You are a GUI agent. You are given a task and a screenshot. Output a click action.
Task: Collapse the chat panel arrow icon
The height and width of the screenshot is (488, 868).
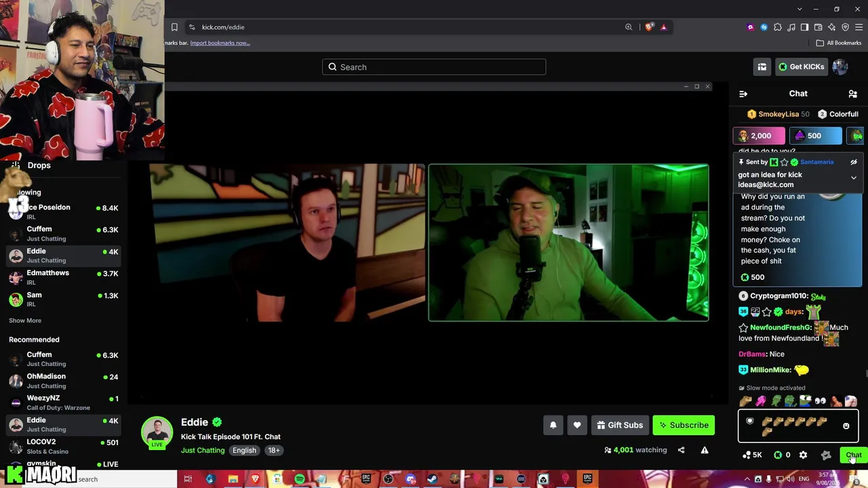(743, 94)
